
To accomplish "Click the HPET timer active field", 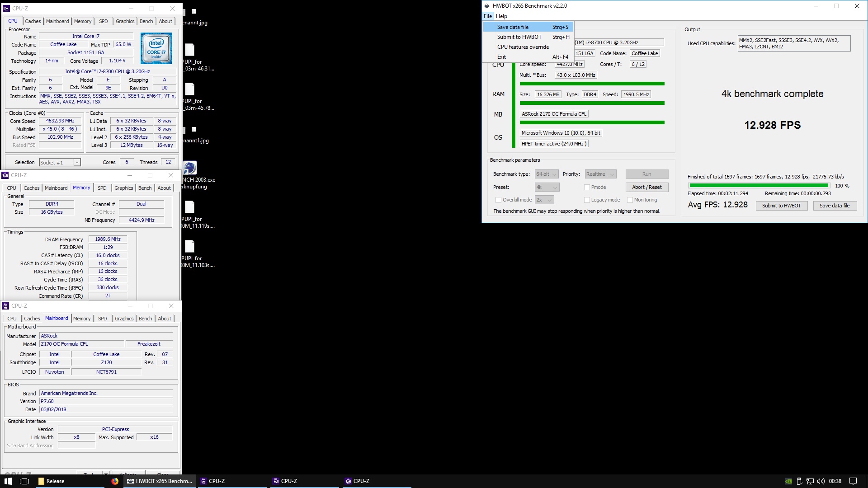I will [554, 144].
